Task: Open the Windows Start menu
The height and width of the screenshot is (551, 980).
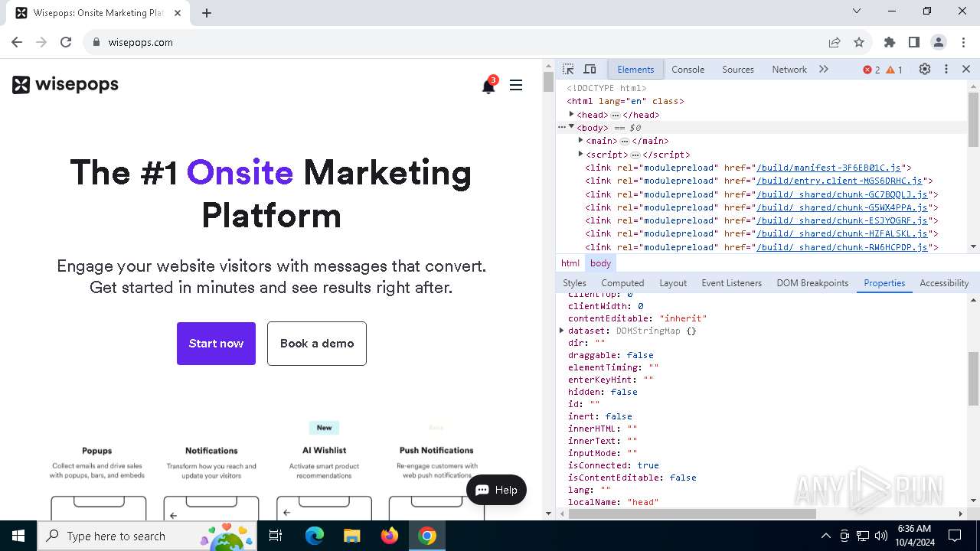Action: pyautogui.click(x=18, y=536)
